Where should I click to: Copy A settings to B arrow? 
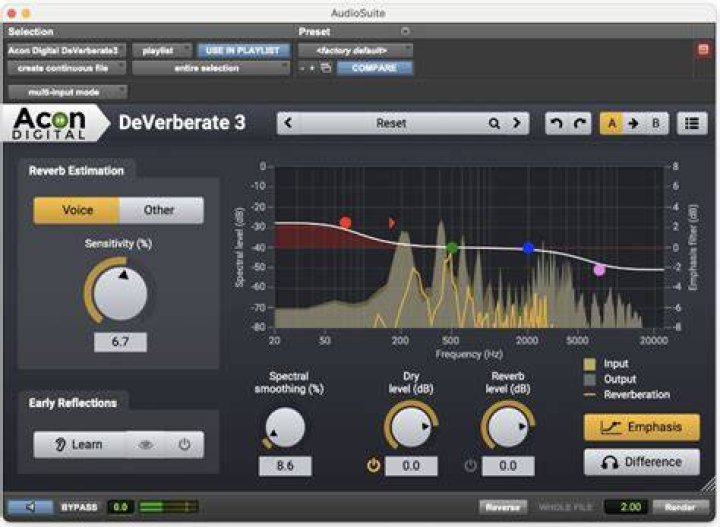pos(634,123)
